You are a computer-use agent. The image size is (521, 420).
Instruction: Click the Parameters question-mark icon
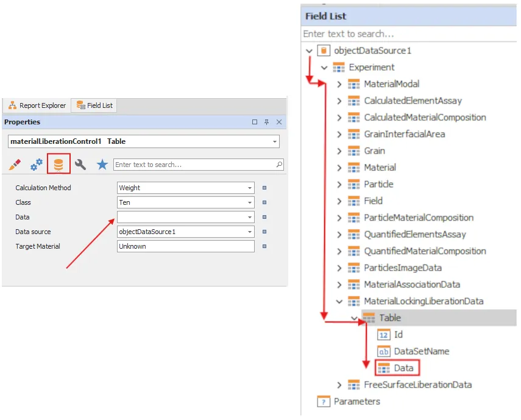(x=324, y=401)
